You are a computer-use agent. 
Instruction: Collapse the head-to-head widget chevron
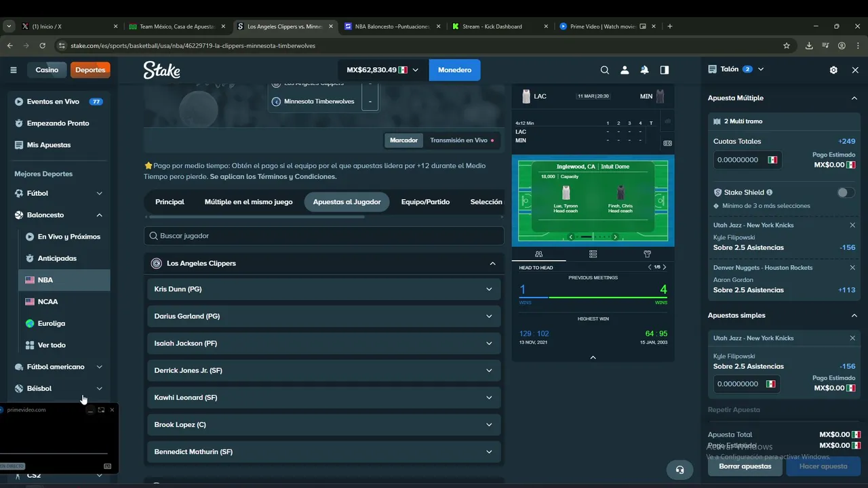coord(593,357)
